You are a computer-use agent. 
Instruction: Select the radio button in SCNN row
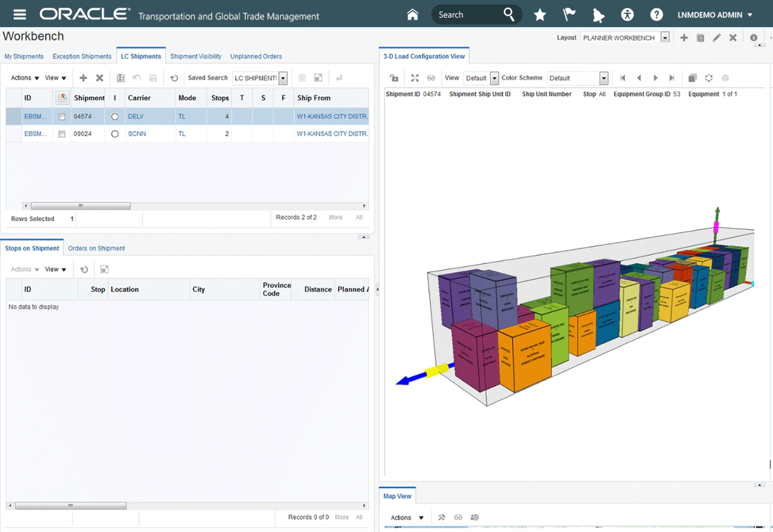click(x=115, y=134)
